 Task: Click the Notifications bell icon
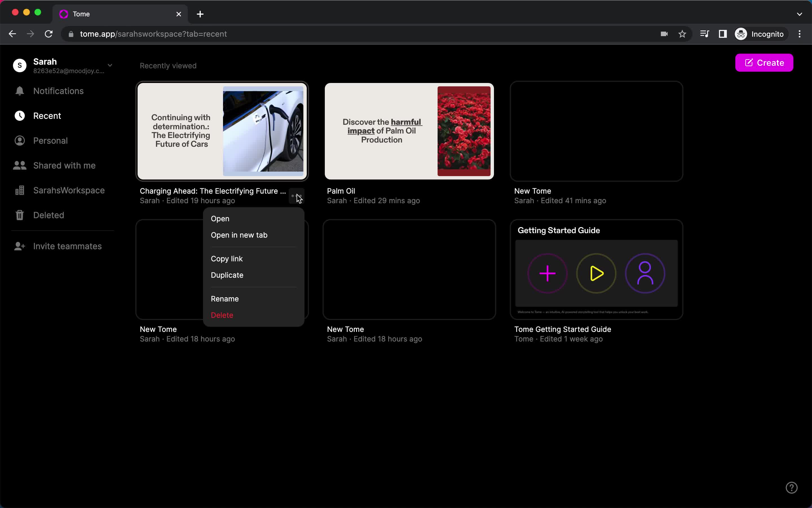click(x=19, y=91)
